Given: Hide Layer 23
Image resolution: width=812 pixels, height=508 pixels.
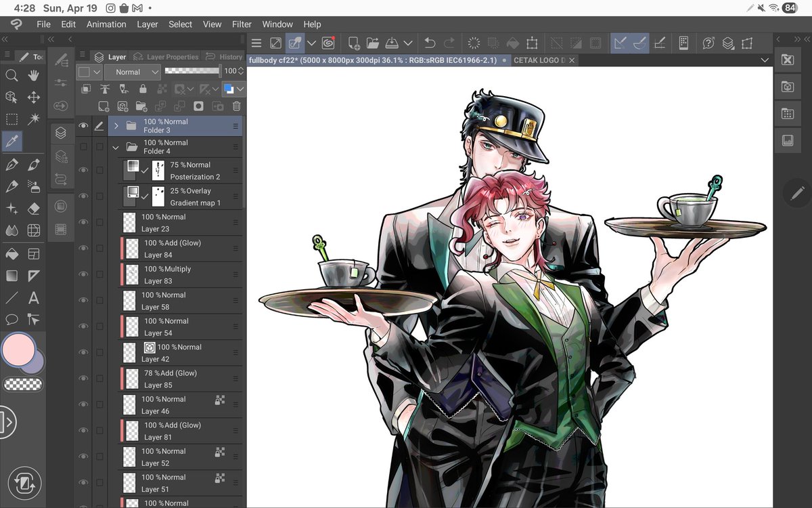Looking at the screenshot, I should 84,222.
